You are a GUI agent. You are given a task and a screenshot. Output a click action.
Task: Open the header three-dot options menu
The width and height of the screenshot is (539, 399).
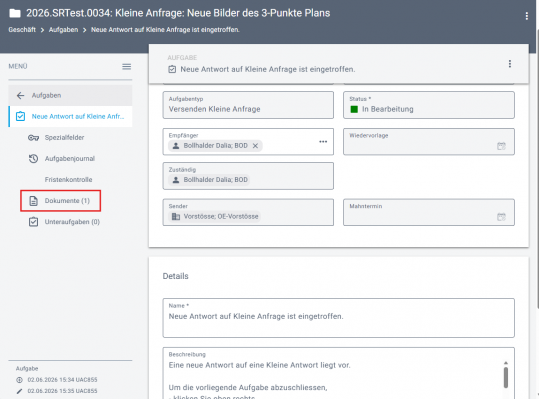[526, 16]
